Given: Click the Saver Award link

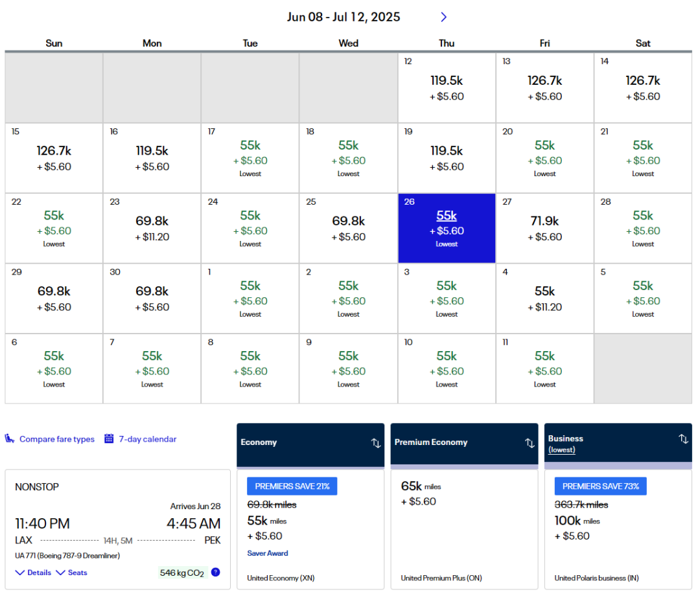Looking at the screenshot, I should pyautogui.click(x=267, y=553).
